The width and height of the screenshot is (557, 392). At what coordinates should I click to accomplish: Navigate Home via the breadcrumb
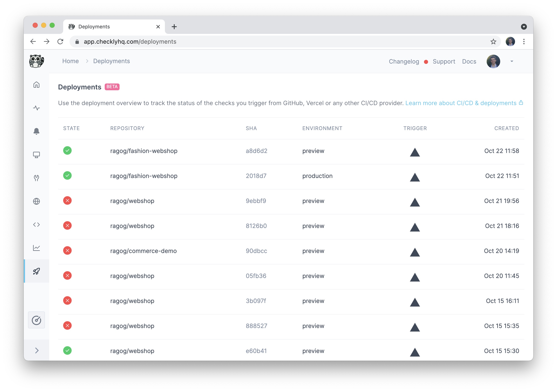(70, 61)
